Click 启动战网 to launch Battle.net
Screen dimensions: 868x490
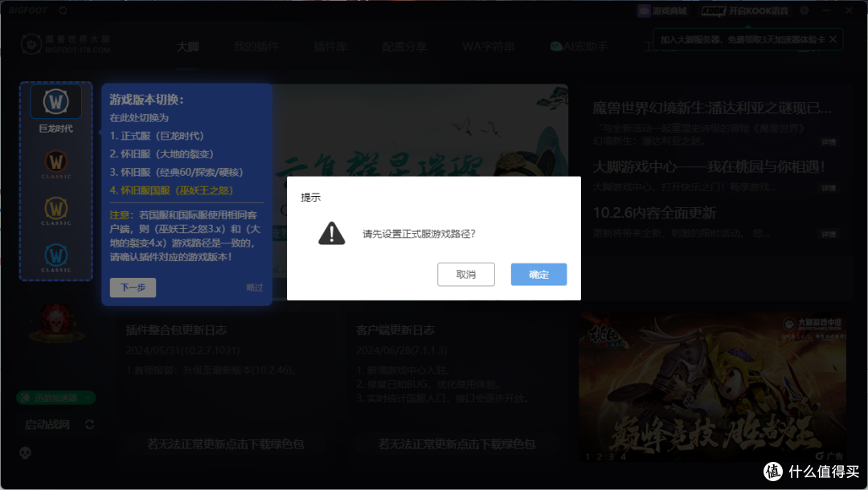(x=47, y=424)
